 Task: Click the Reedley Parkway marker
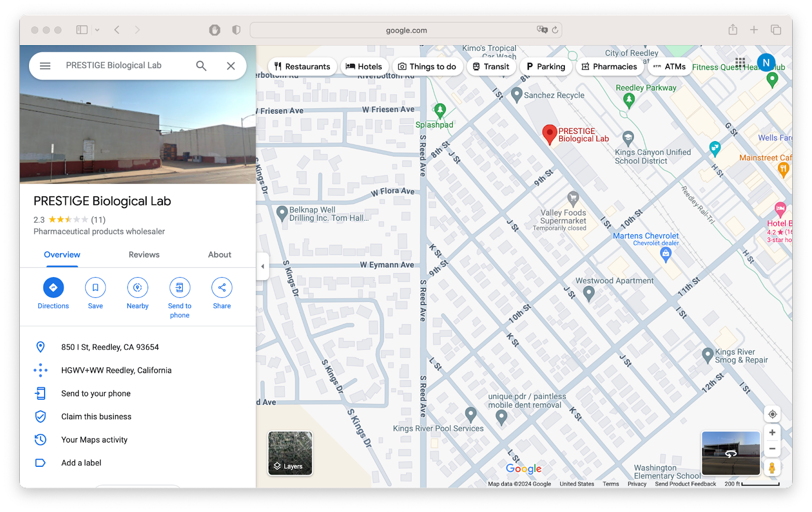pos(629,100)
